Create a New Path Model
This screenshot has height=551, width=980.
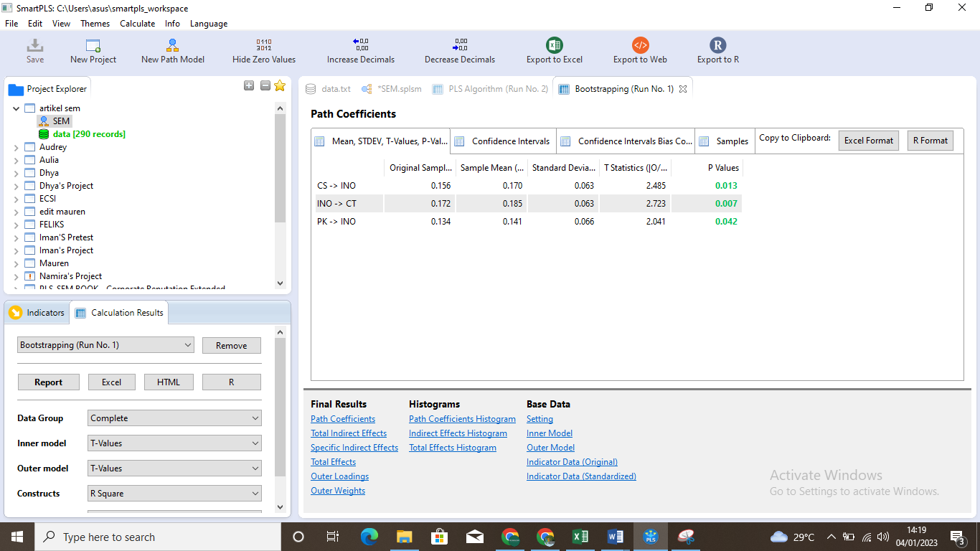pyautogui.click(x=172, y=45)
